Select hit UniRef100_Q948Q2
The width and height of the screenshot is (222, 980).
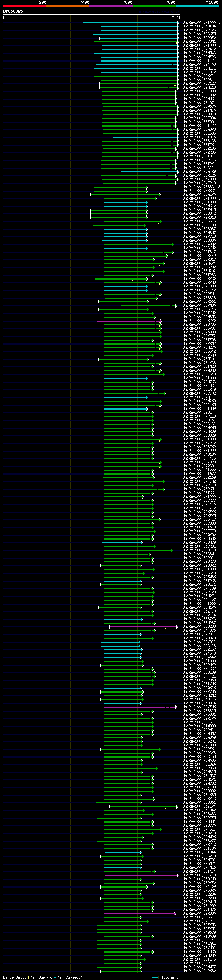coord(199,244)
